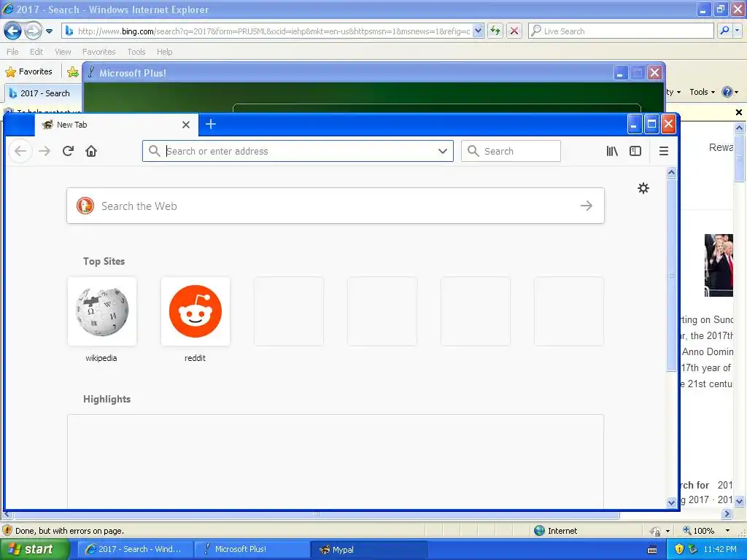The height and width of the screenshot is (560, 747).
Task: Open the Mypal hamburger menu
Action: pos(664,152)
